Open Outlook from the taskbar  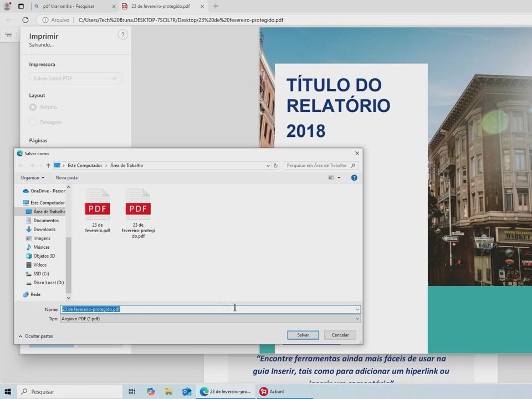[187, 391]
